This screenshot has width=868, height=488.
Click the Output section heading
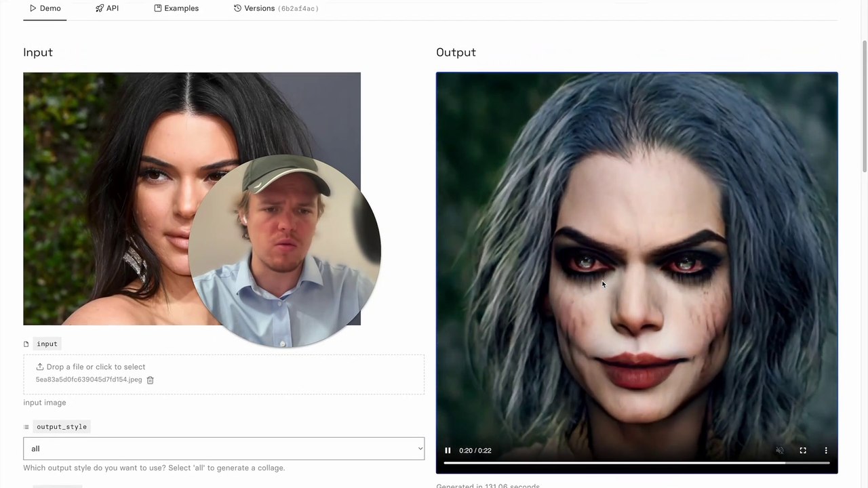[x=456, y=52]
